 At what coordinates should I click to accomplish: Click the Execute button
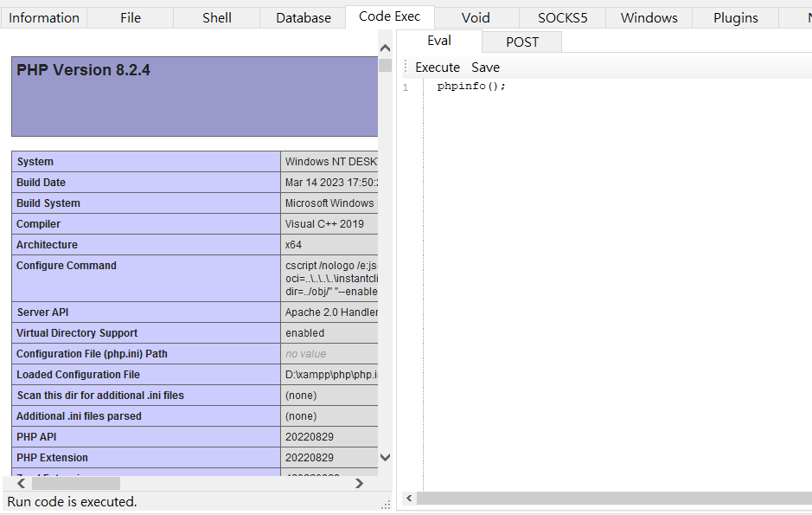coord(438,68)
